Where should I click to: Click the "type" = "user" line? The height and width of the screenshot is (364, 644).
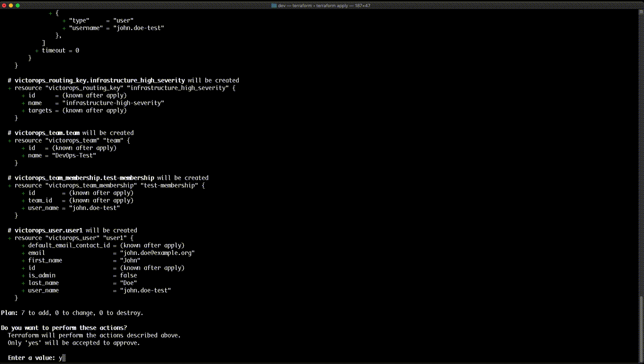pyautogui.click(x=98, y=20)
